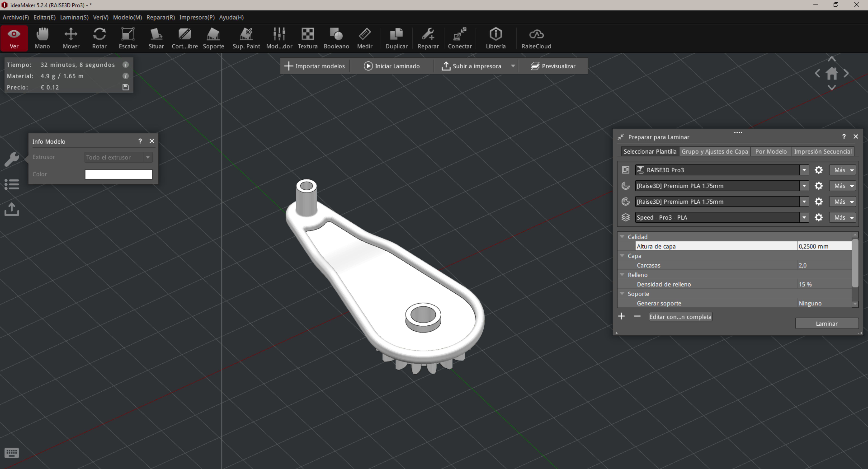Collapse the Calidad section
Screen dimensions: 868x469
(x=622, y=237)
